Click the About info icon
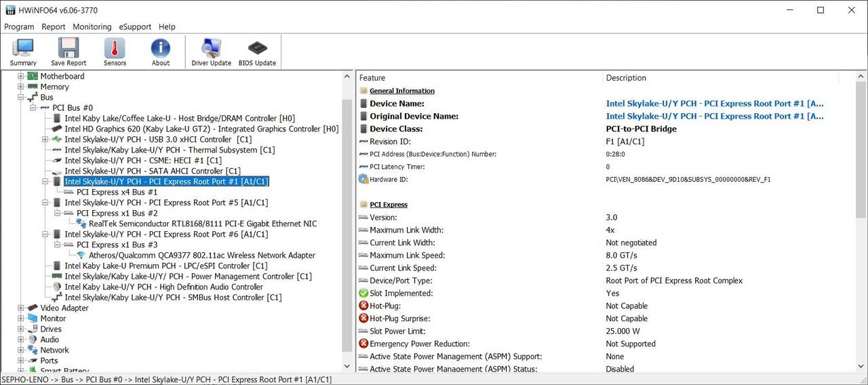The height and width of the screenshot is (385, 868). (x=161, y=52)
